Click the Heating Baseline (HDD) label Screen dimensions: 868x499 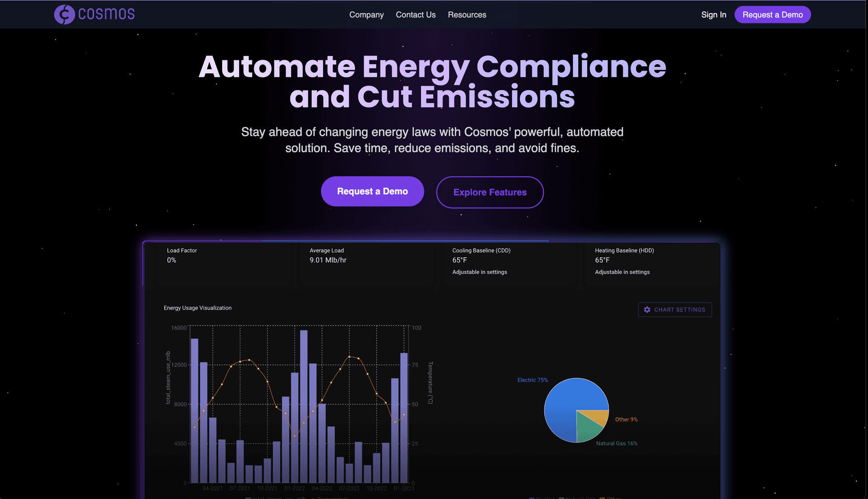click(x=624, y=250)
